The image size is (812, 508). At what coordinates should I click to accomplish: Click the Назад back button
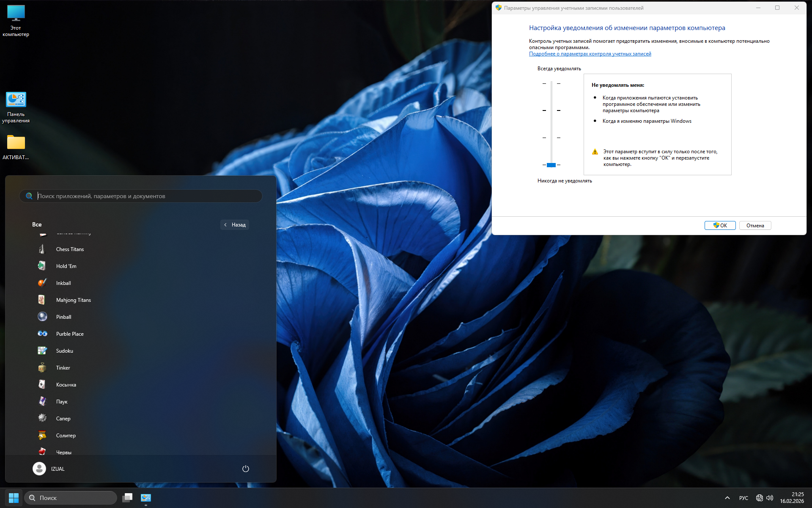(x=235, y=225)
